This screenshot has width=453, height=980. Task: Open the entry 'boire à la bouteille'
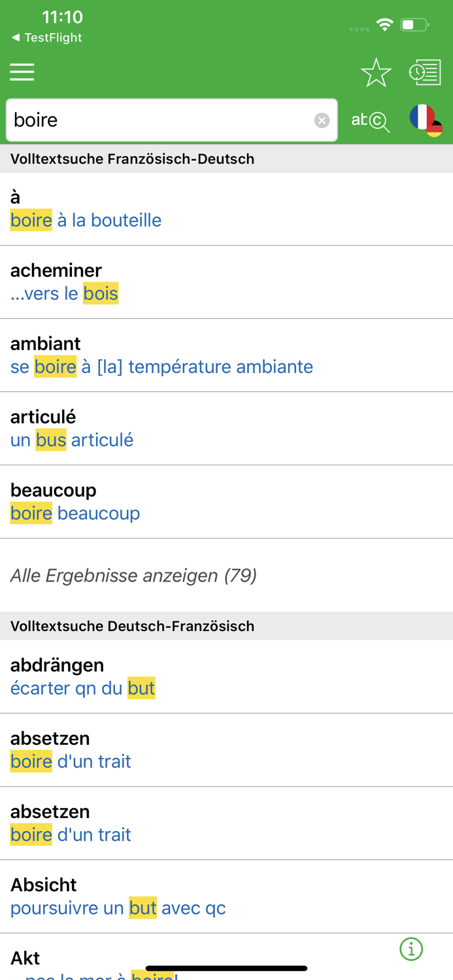pyautogui.click(x=86, y=220)
